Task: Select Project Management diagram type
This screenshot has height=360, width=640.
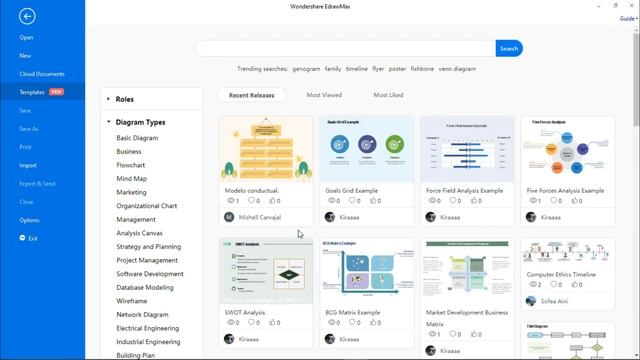Action: [147, 260]
